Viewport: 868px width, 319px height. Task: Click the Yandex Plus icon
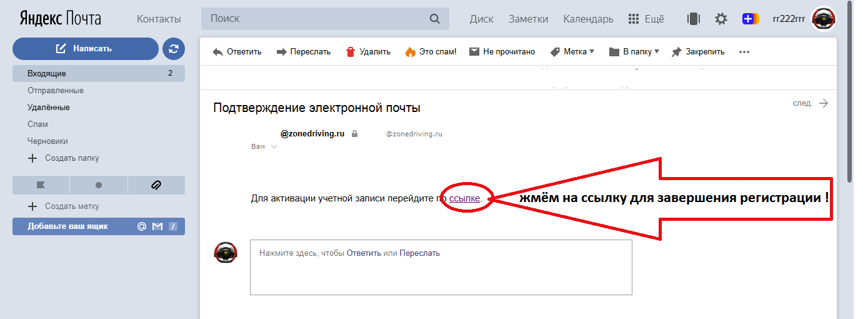(751, 19)
